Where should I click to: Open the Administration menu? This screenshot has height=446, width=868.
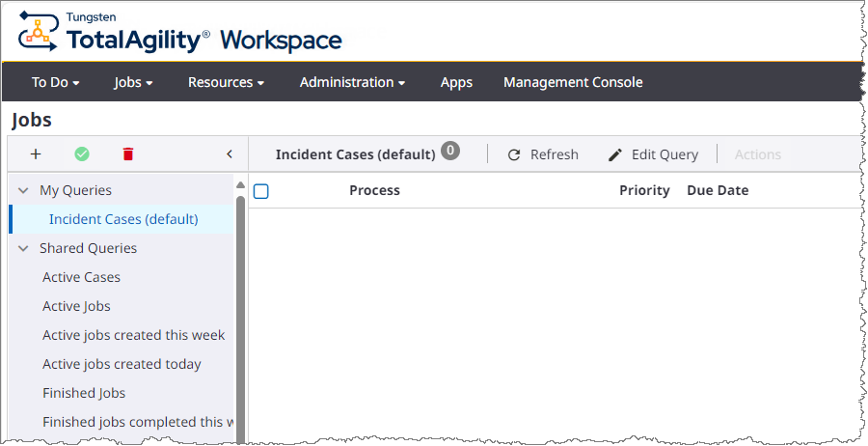click(352, 83)
